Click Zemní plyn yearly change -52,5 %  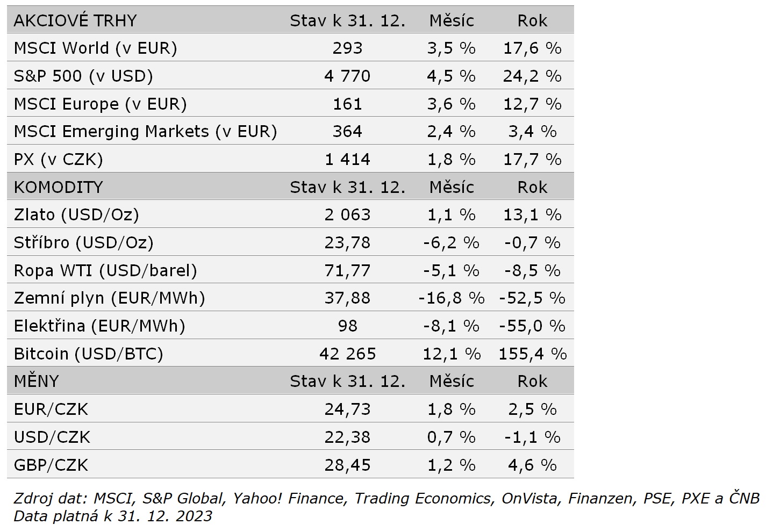(532, 298)
